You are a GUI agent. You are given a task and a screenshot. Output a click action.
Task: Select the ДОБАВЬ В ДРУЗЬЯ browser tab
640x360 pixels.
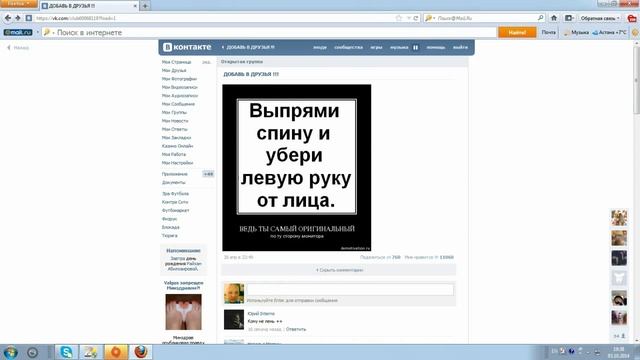click(x=90, y=6)
